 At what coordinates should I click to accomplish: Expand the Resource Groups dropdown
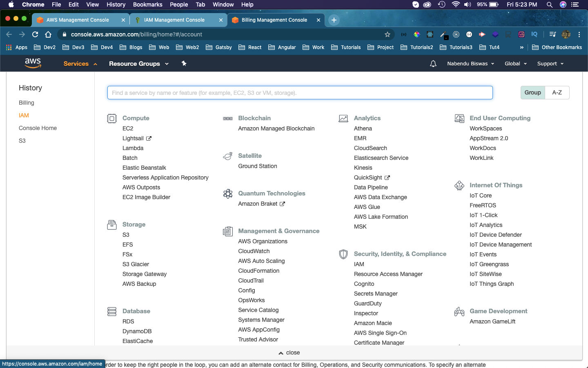tap(139, 64)
